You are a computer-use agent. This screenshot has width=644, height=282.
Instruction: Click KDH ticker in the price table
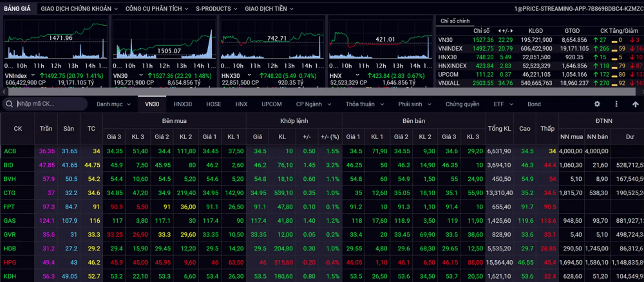click(x=10, y=276)
